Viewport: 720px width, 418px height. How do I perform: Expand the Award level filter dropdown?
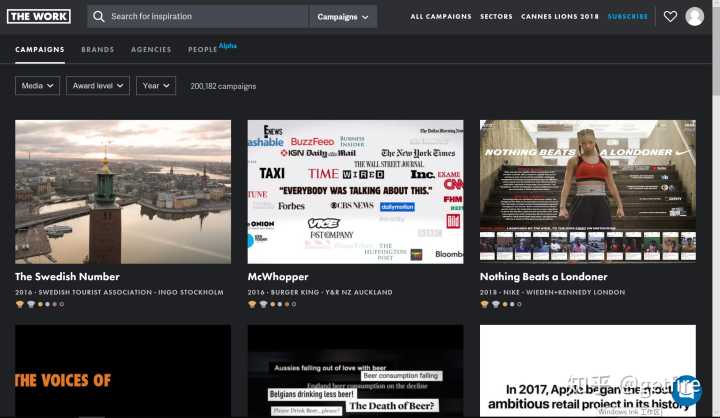pyautogui.click(x=98, y=86)
